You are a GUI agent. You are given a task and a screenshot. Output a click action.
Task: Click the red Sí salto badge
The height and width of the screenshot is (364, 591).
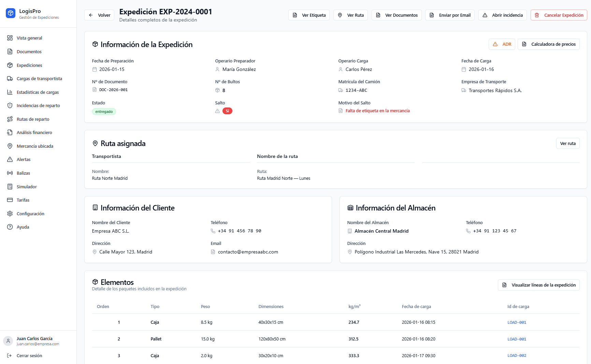pyautogui.click(x=227, y=111)
